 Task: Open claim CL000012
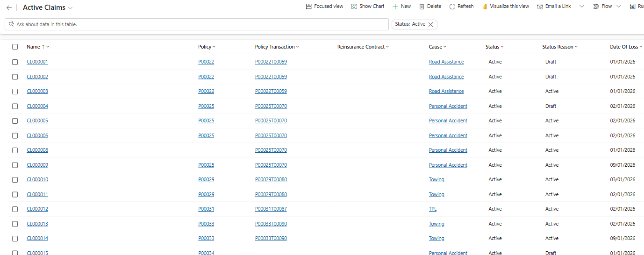(37, 209)
